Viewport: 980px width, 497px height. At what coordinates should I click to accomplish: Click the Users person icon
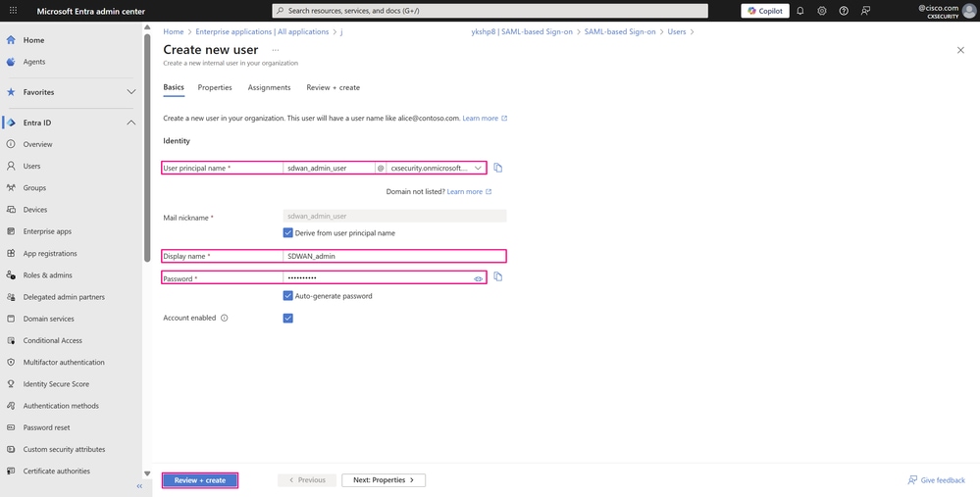click(x=11, y=166)
